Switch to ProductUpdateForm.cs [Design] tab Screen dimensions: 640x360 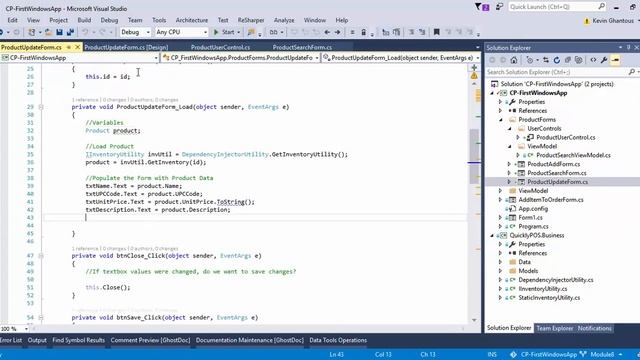[126, 47]
